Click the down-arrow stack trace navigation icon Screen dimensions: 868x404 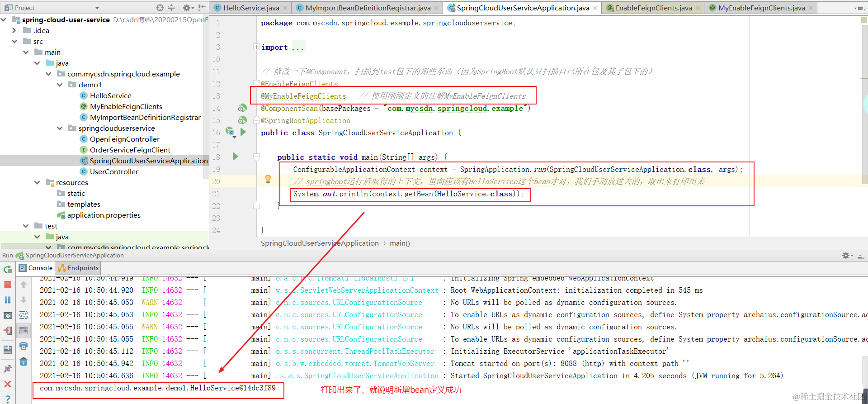24,300
